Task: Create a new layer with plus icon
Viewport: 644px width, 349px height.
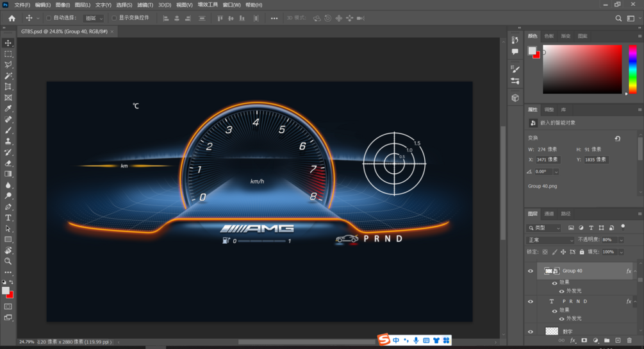Action: pyautogui.click(x=618, y=341)
